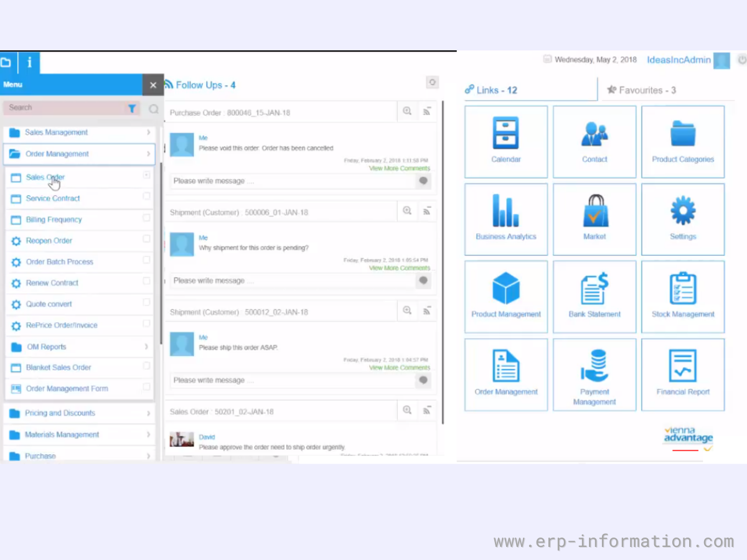Open the Calendar tile under Links
The image size is (747, 560).
pos(505,141)
